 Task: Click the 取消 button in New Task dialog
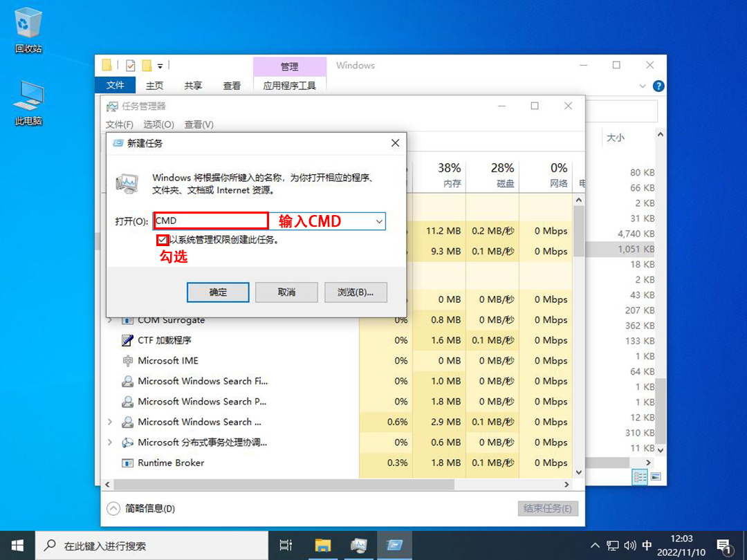tap(286, 292)
